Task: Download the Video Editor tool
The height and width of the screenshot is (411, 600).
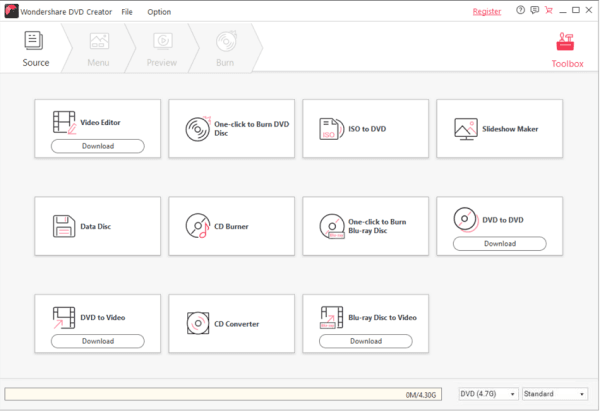Action: [x=98, y=146]
